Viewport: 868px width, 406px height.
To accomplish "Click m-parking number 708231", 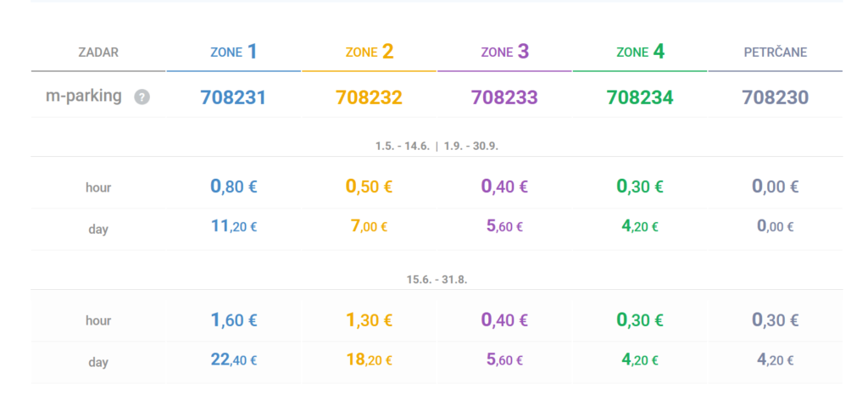I will (233, 97).
